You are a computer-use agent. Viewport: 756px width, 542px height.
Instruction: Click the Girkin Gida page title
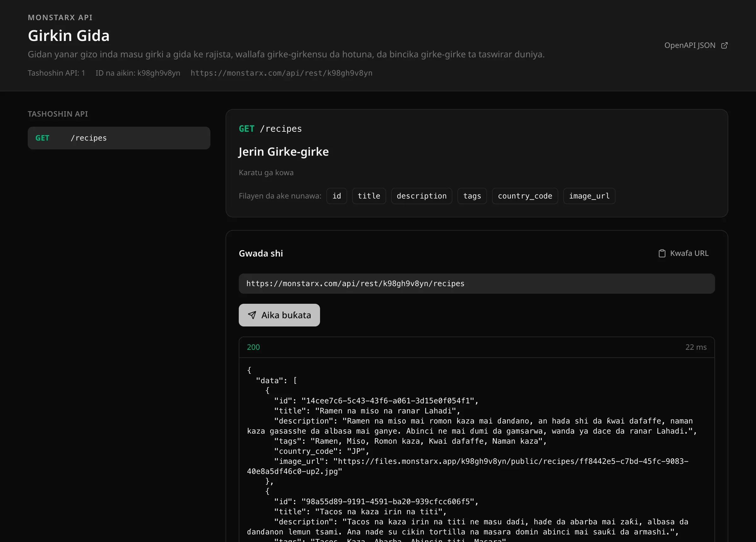click(69, 35)
